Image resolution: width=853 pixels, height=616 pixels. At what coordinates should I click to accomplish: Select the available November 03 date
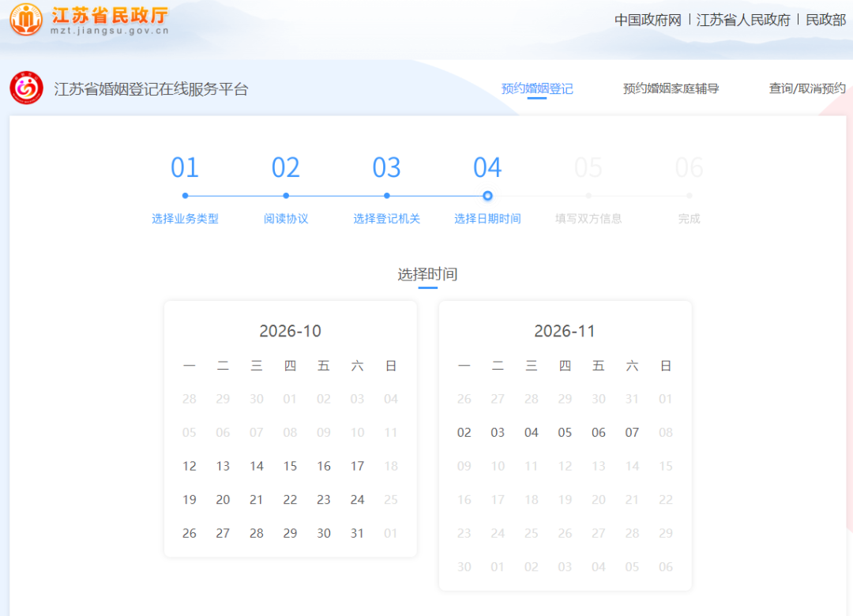(x=498, y=433)
